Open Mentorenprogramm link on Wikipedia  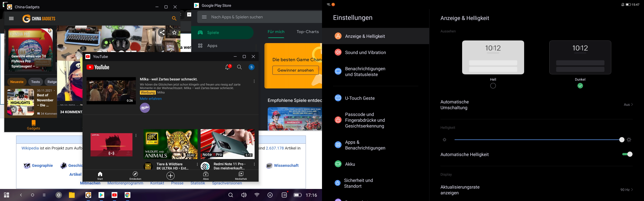click(x=125, y=183)
